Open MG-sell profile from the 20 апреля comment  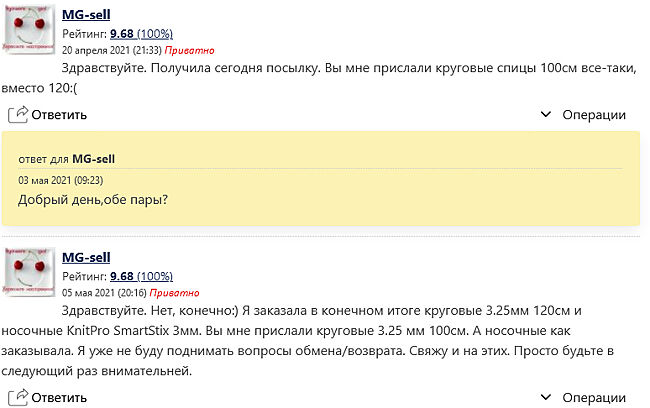[x=86, y=14]
